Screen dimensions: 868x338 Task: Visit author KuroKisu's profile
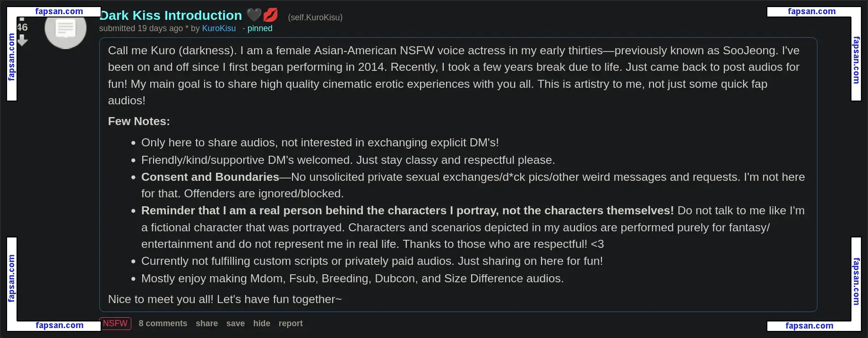pos(219,28)
